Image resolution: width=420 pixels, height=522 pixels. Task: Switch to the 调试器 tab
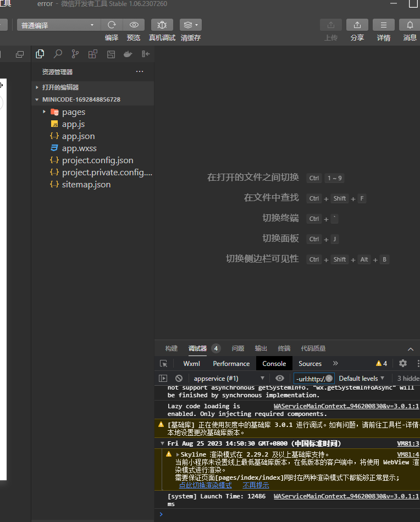[x=197, y=348]
